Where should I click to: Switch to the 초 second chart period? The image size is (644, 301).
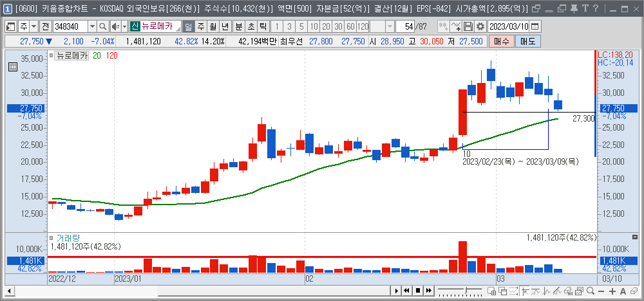coord(251,26)
